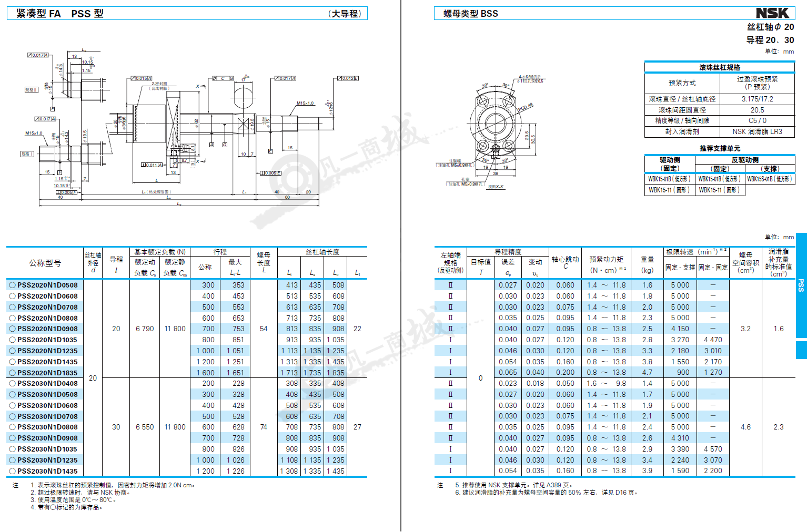Select model name PSS2020N1D1235

point(47,351)
